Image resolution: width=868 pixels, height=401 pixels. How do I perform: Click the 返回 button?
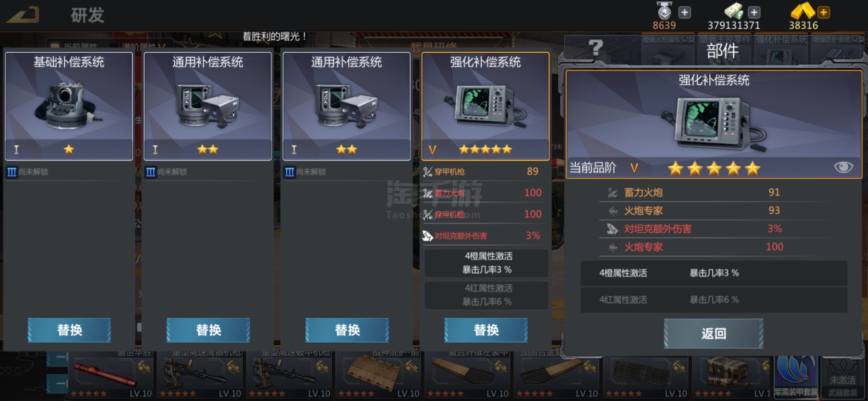click(x=713, y=333)
